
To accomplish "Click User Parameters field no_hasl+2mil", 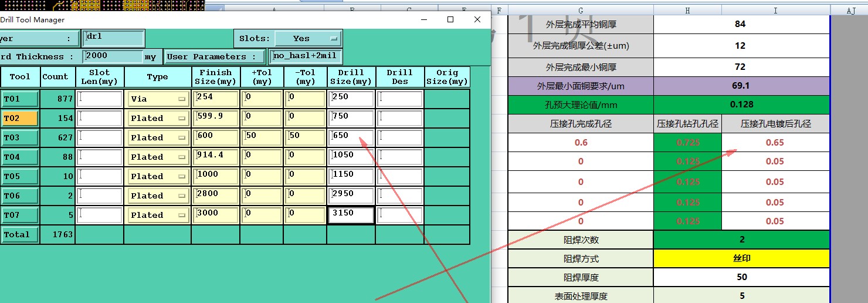I will click(x=306, y=56).
